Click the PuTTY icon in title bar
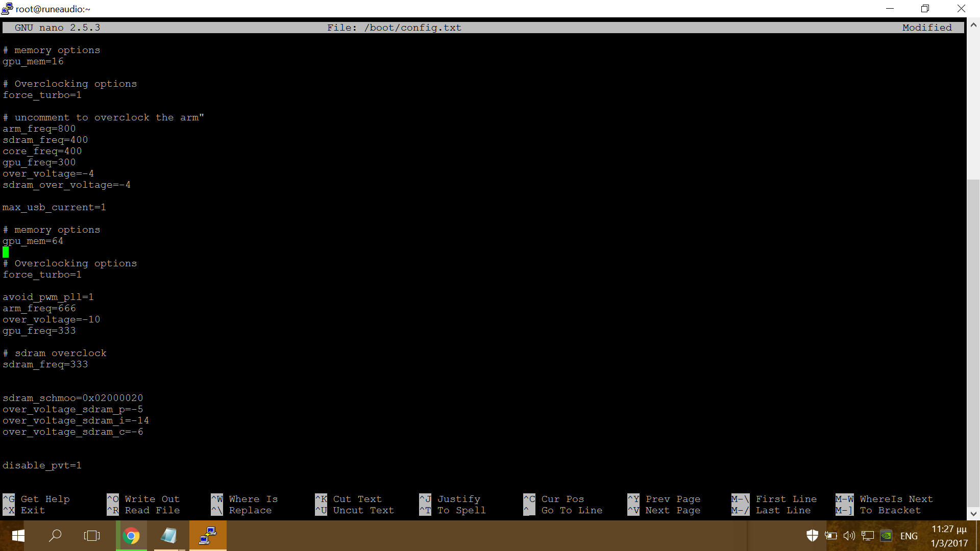980x551 pixels. 7,9
